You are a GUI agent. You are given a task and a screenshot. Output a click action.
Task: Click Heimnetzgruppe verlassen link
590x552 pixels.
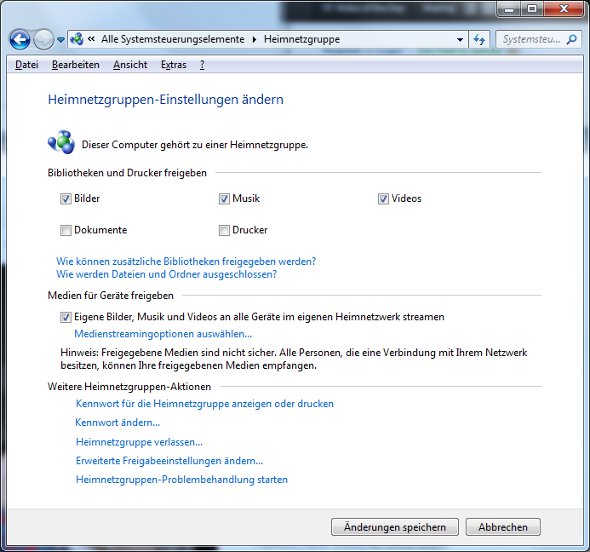(139, 442)
